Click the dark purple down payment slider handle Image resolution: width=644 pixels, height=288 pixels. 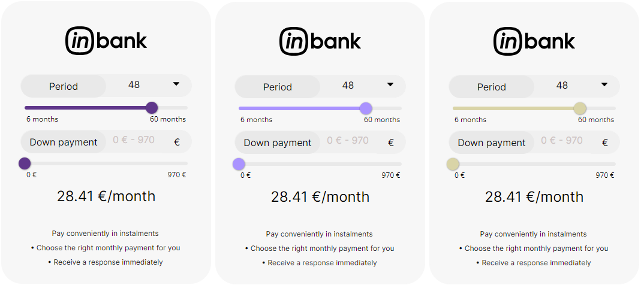click(25, 163)
